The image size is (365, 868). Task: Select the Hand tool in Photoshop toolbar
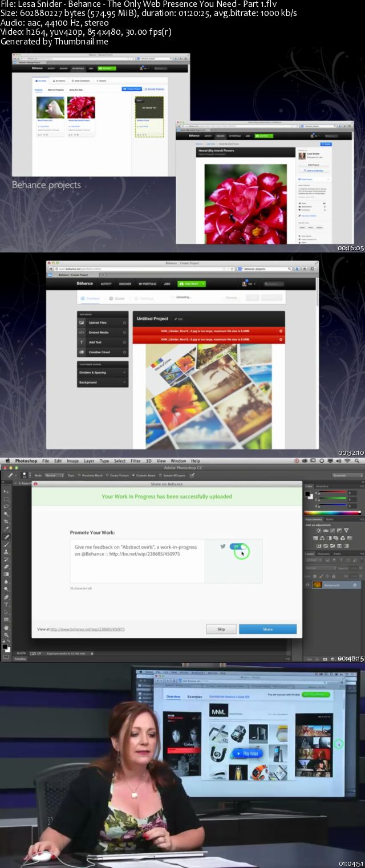(x=6, y=627)
